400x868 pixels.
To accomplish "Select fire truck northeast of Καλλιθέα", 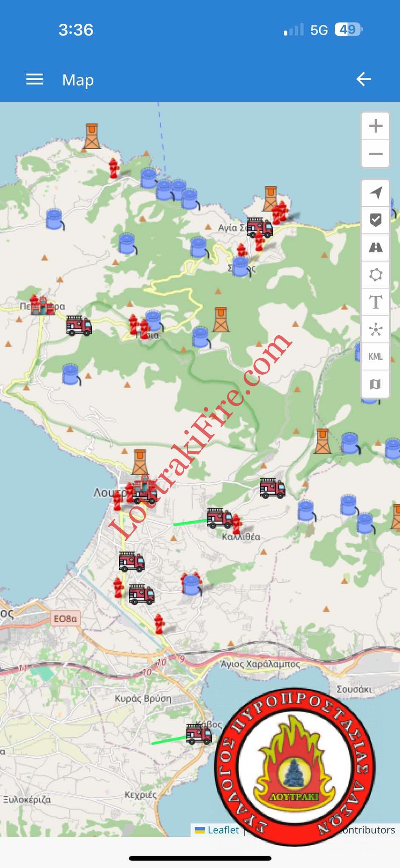I will coord(272,488).
